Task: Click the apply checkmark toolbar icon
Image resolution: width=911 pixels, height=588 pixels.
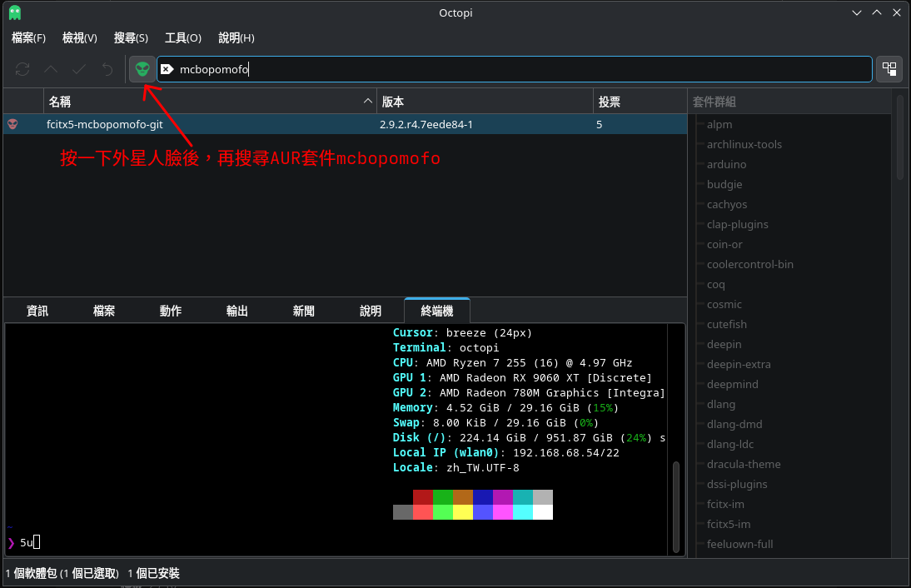Action: pos(79,70)
